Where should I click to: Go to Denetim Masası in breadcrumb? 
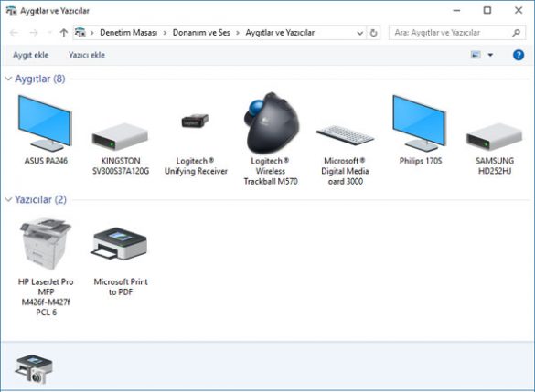pos(129,33)
